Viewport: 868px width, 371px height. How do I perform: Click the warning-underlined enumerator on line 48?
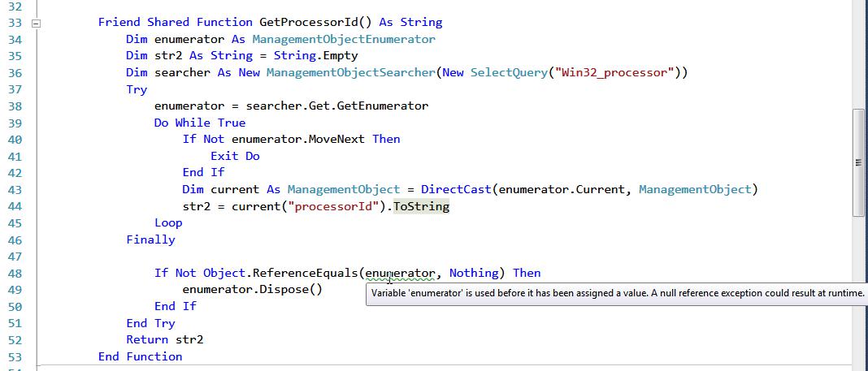pyautogui.click(x=400, y=273)
